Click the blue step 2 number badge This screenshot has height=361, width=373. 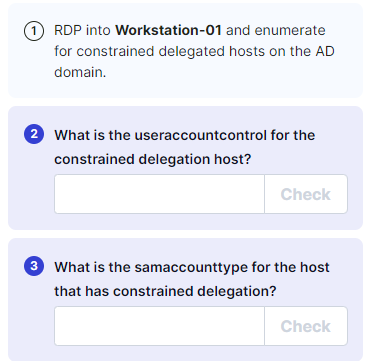coord(34,134)
